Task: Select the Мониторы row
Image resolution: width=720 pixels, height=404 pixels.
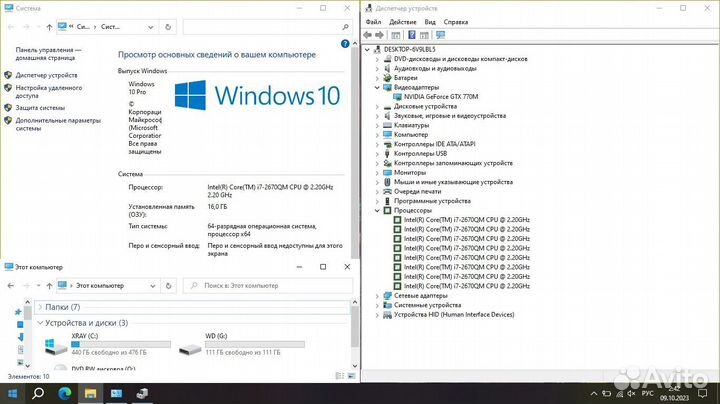Action: pos(410,173)
